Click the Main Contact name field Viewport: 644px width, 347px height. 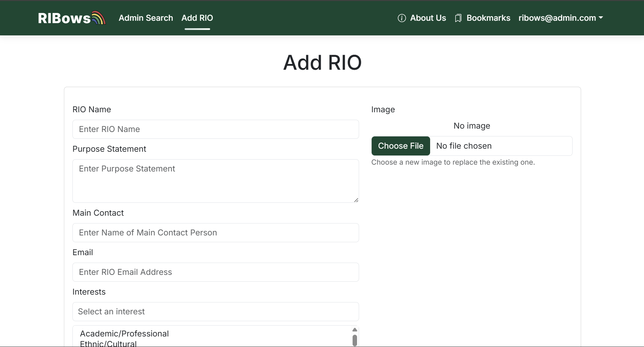(216, 233)
